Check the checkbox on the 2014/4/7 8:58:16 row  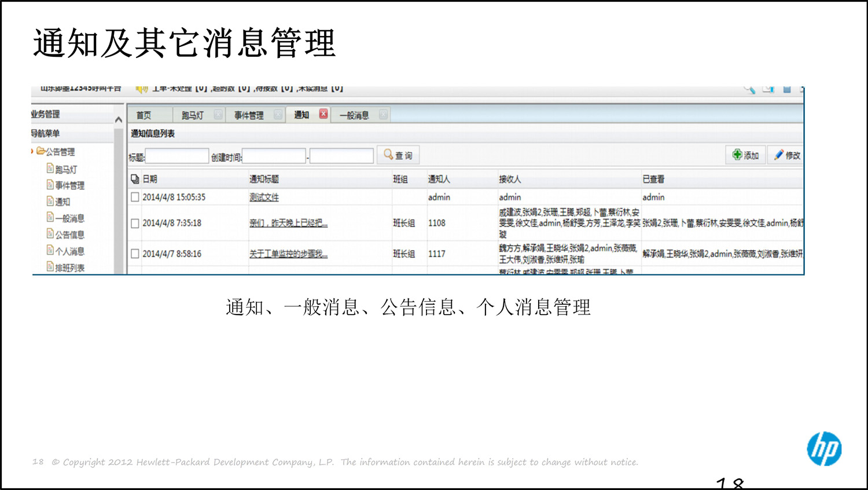click(135, 253)
